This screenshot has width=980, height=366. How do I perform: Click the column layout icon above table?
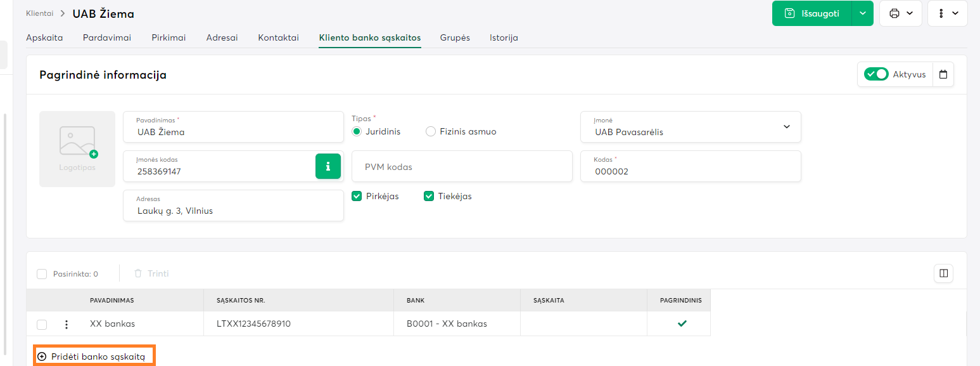point(943,273)
